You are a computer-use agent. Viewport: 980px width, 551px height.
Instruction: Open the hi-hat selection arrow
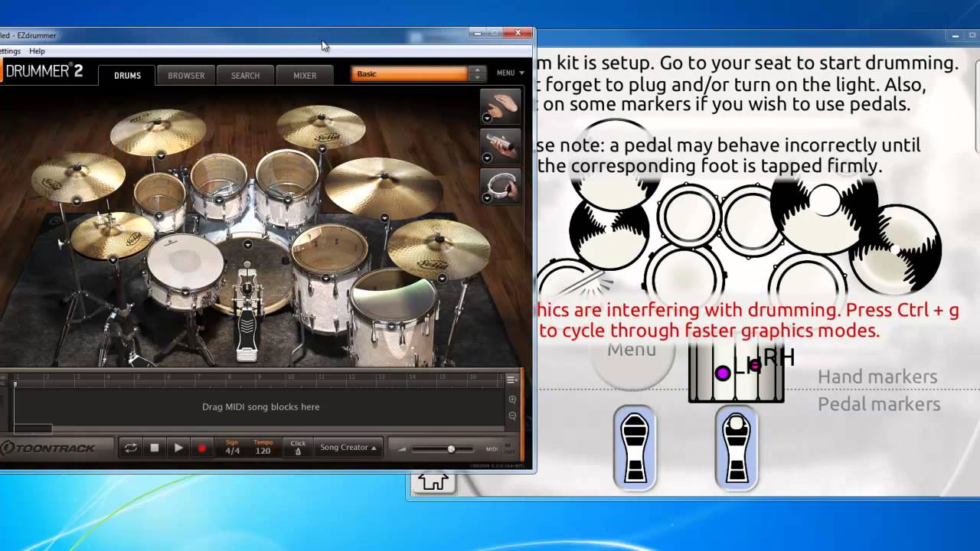click(x=113, y=260)
